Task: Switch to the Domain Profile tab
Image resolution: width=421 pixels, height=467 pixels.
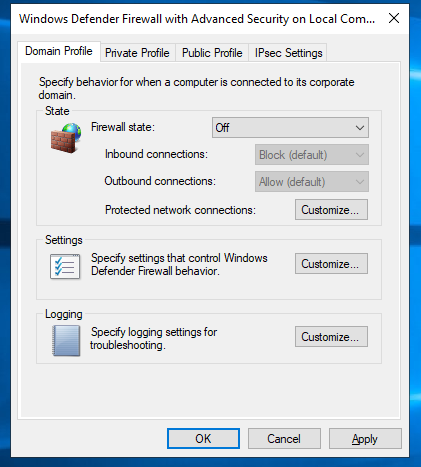Action: pos(59,51)
